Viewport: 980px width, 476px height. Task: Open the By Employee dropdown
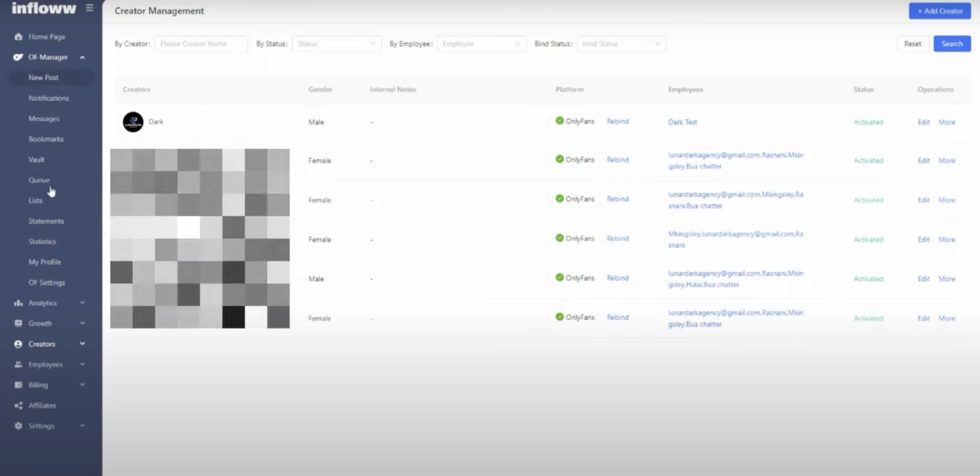point(481,44)
